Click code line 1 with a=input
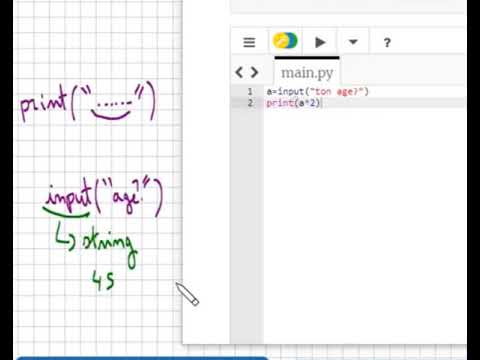Viewport: 480px width, 360px height. (317, 91)
